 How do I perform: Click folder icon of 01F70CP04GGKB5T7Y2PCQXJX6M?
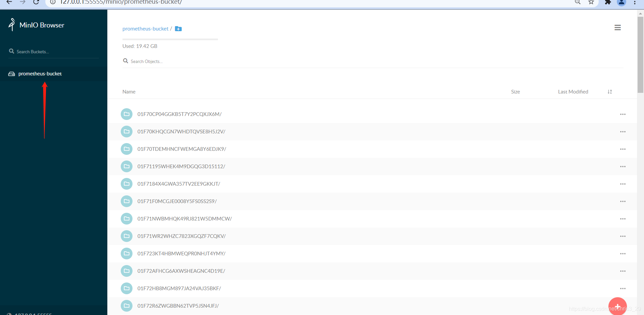126,114
